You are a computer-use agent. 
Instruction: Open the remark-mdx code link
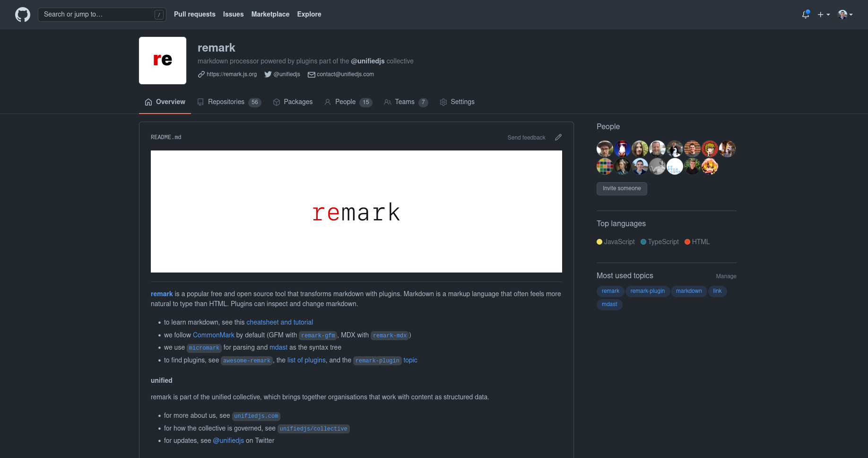coord(390,335)
